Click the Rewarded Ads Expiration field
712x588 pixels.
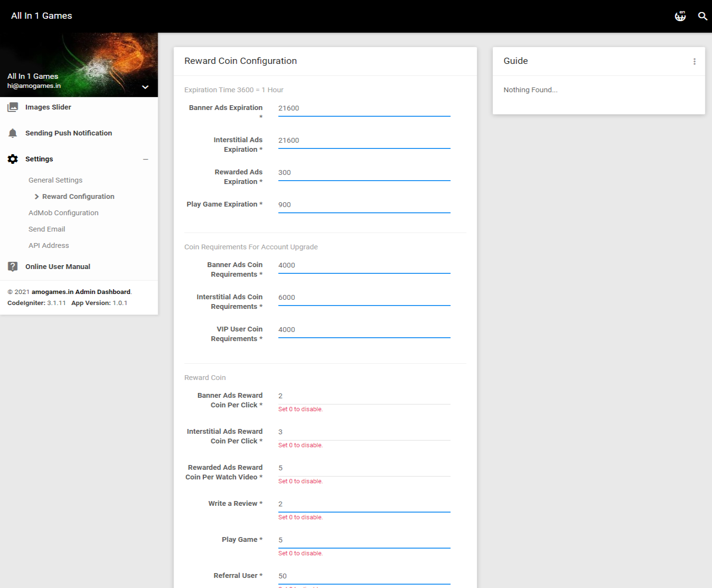point(364,172)
